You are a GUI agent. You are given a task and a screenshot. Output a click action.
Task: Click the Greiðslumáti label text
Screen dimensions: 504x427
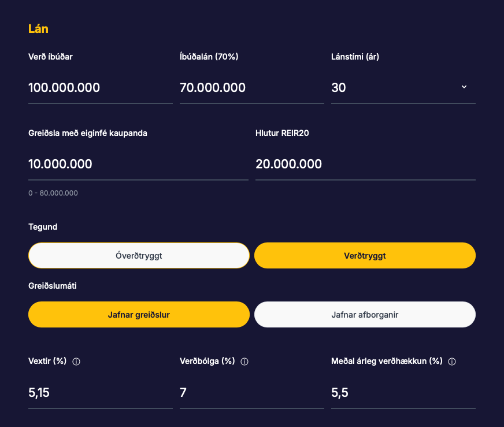tap(53, 286)
